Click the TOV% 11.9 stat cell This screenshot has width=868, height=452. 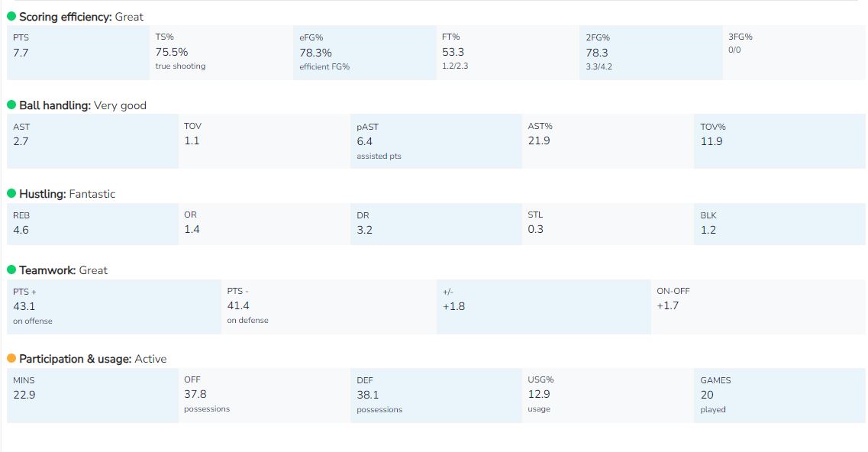click(x=779, y=141)
